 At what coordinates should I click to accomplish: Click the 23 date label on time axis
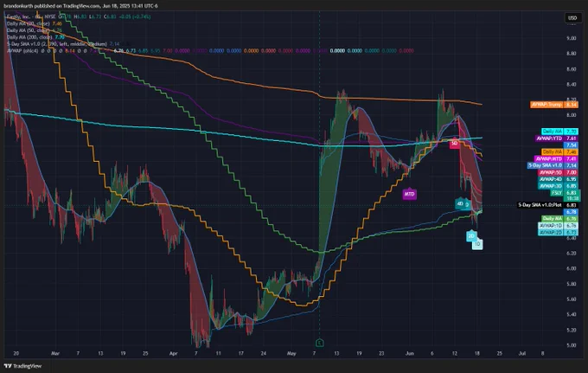coord(381,353)
